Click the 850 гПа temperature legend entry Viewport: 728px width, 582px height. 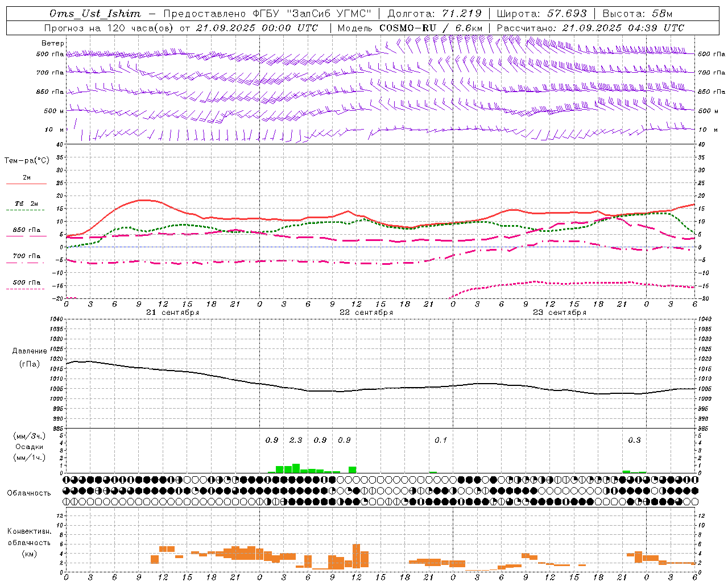click(x=27, y=230)
